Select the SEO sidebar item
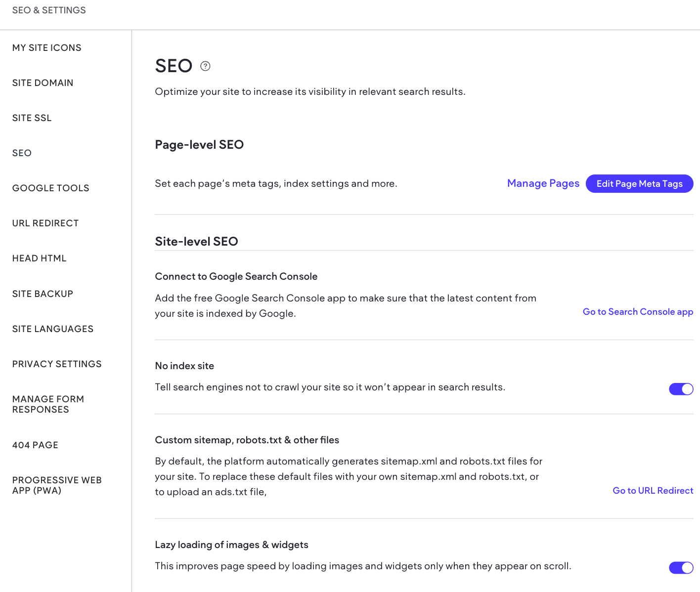Screen dimensions: 700x592 click(22, 153)
